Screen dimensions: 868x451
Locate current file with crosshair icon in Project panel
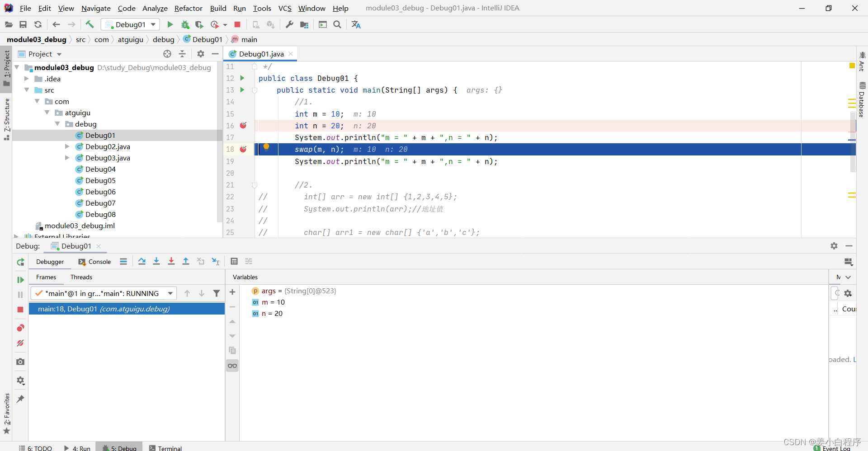click(x=167, y=54)
